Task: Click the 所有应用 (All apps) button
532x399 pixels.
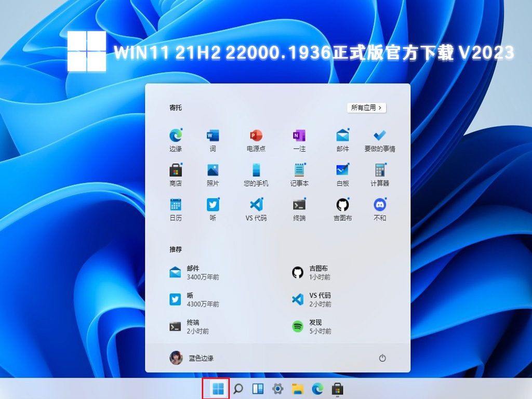Action: [x=366, y=108]
